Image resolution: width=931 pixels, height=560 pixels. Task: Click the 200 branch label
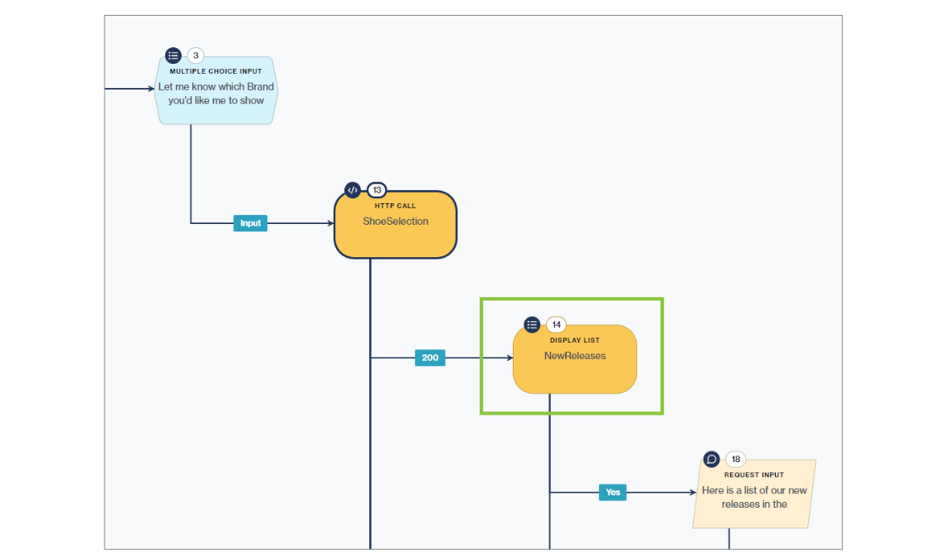(429, 358)
